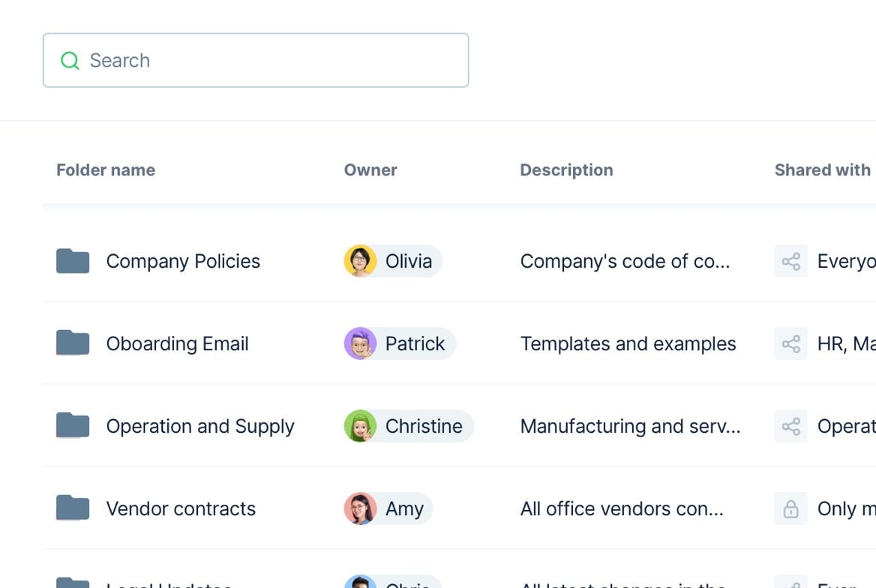
Task: Click the share icon on Operation and Supply row
Action: click(790, 426)
